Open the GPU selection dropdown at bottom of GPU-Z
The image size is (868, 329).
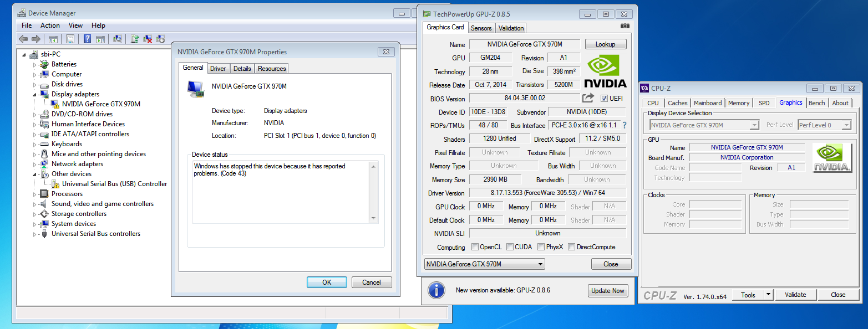(x=484, y=264)
